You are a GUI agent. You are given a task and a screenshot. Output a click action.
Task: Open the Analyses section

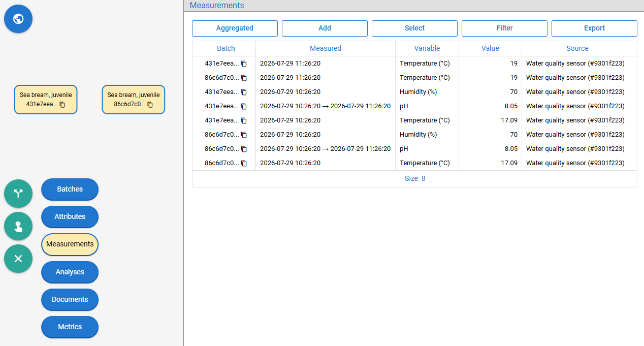coord(70,272)
